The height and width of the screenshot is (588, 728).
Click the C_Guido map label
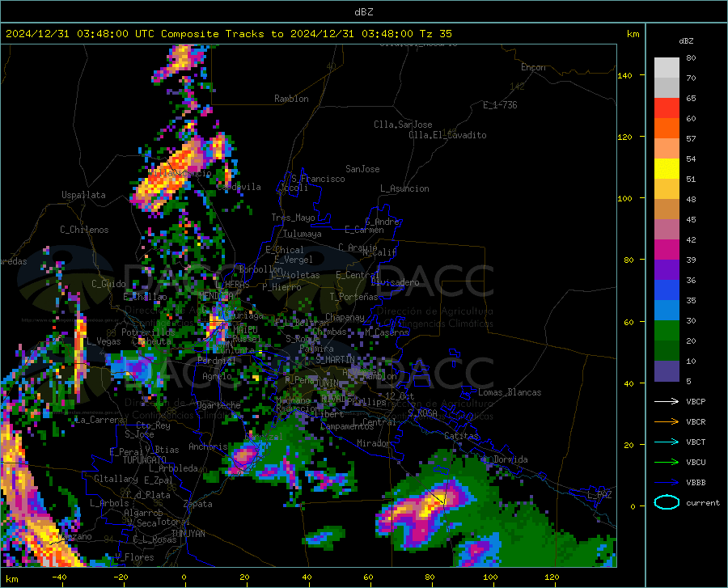pos(108,284)
